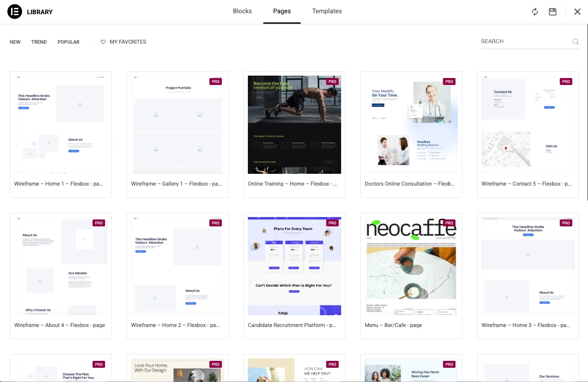The height and width of the screenshot is (382, 588).
Task: Click PRO badge on Online Training template
Action: pos(332,82)
